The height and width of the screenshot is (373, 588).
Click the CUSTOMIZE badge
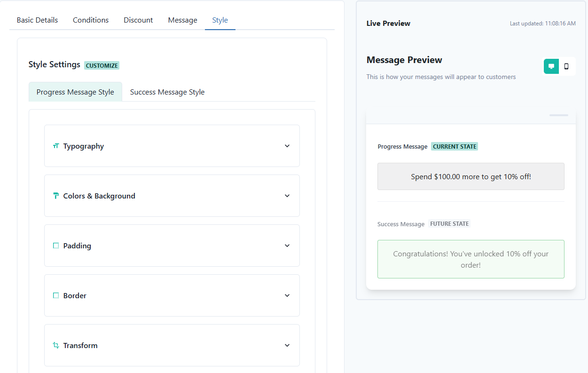point(102,65)
